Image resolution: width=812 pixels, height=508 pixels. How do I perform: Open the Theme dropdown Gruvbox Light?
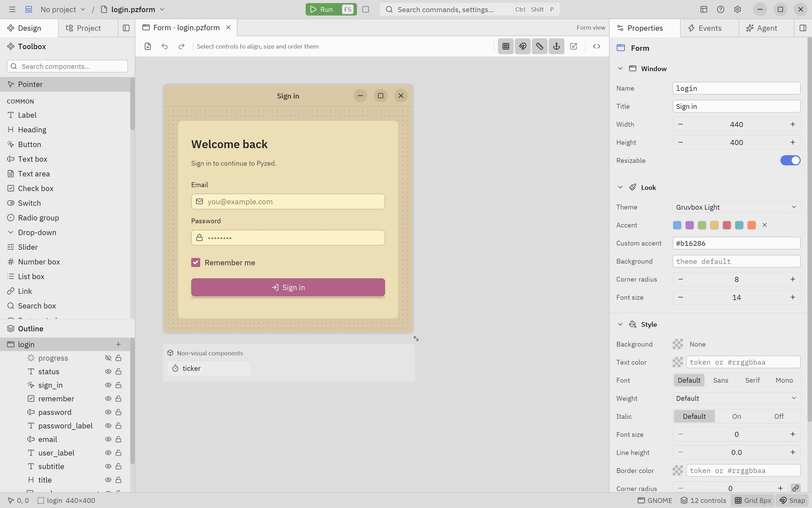(x=736, y=207)
